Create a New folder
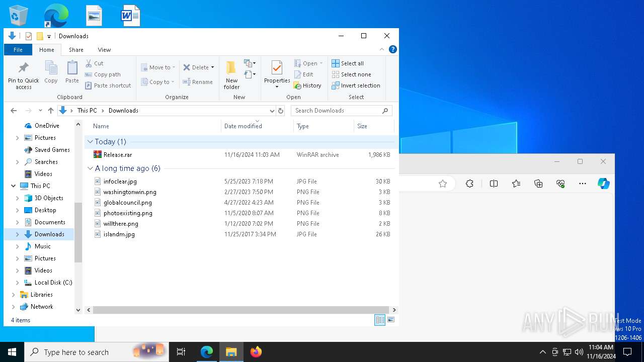 (231, 75)
